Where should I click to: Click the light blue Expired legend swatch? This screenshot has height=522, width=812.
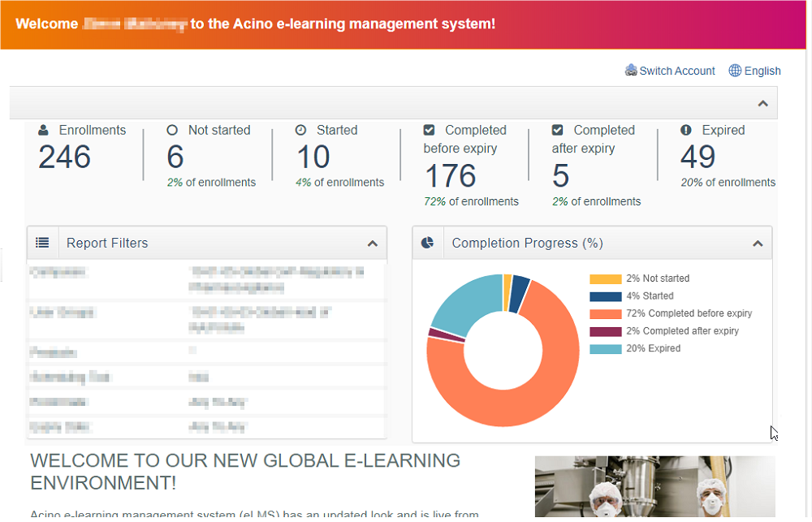(606, 349)
